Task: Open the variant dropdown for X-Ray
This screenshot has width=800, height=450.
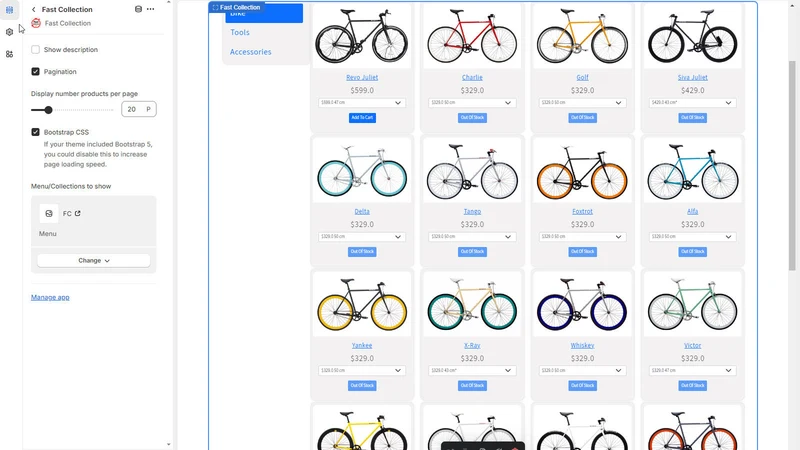Action: pos(472,370)
